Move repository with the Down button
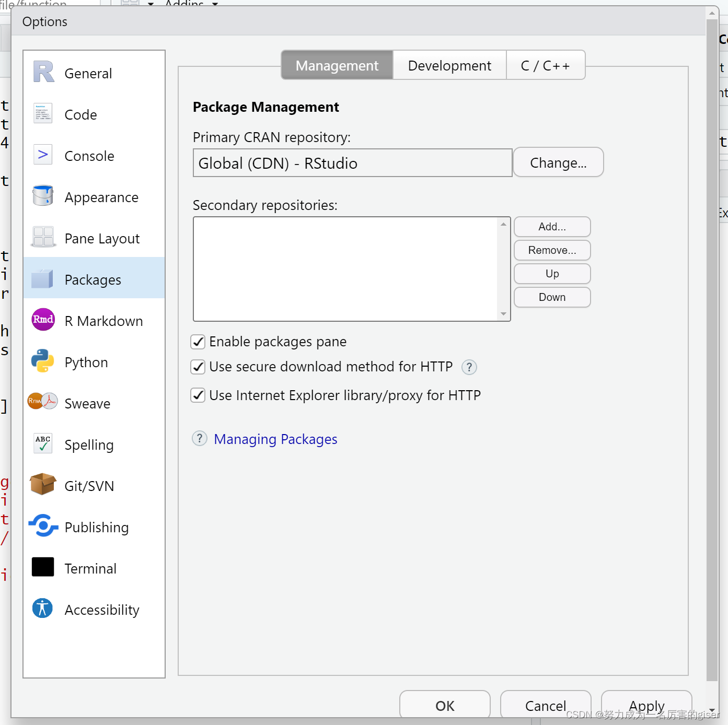The image size is (728, 725). click(552, 297)
